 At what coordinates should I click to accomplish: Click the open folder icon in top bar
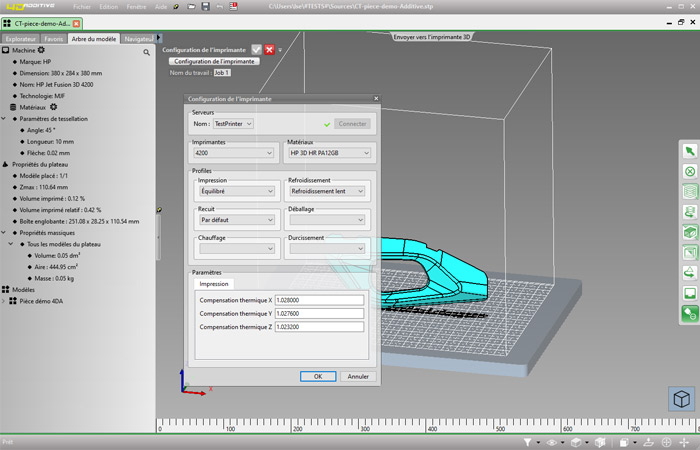tap(191, 6)
